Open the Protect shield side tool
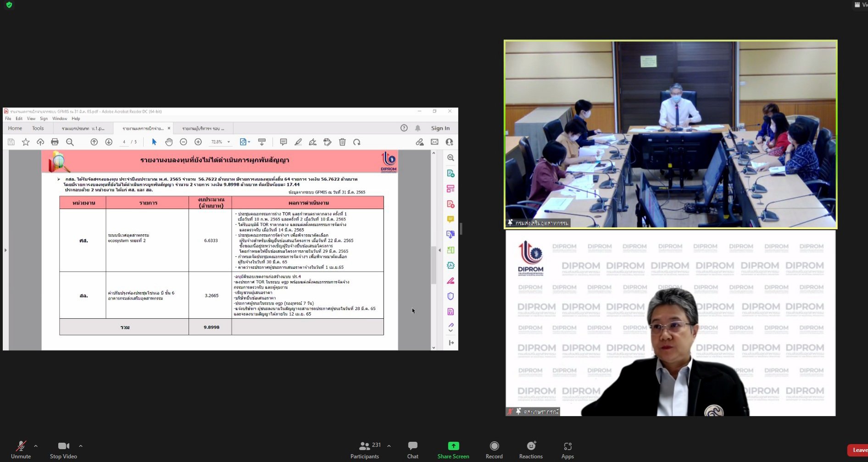Screen dimensions: 868x462 pos(451,296)
